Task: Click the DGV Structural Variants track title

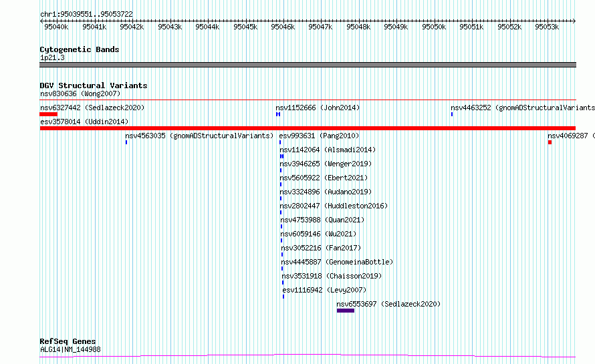Action: (94, 85)
